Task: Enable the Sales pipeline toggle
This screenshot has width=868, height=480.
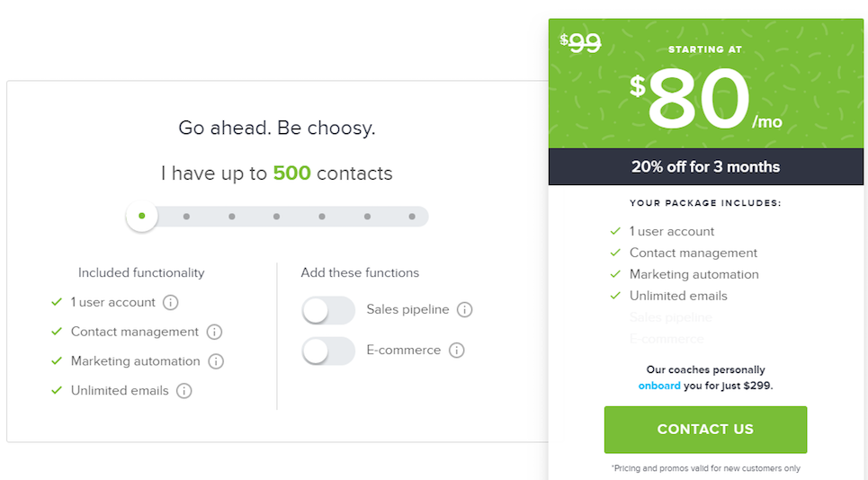Action: [x=328, y=310]
